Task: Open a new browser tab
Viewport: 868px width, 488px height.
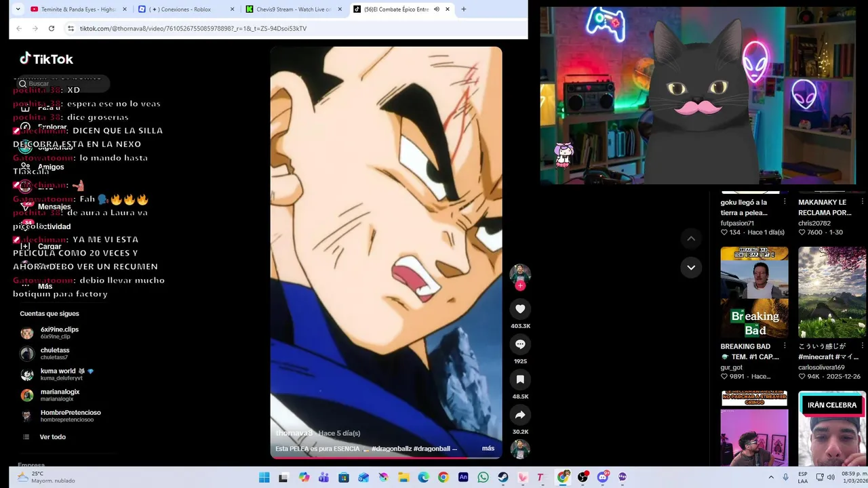Action: click(x=464, y=9)
